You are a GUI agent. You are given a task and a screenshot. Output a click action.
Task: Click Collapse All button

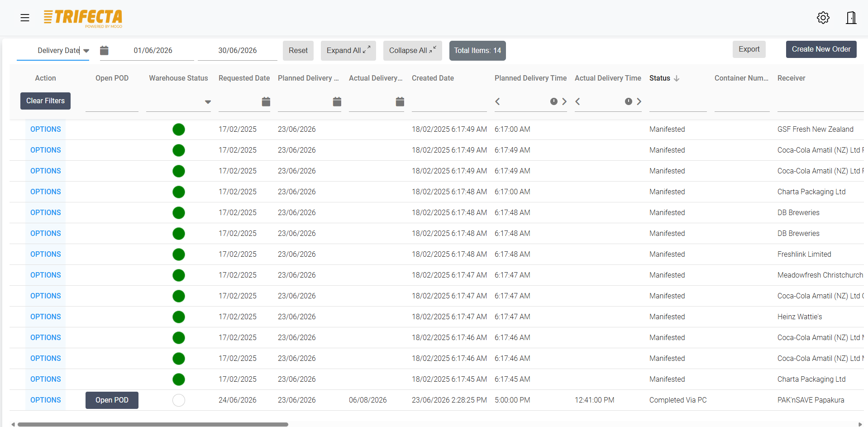click(413, 51)
